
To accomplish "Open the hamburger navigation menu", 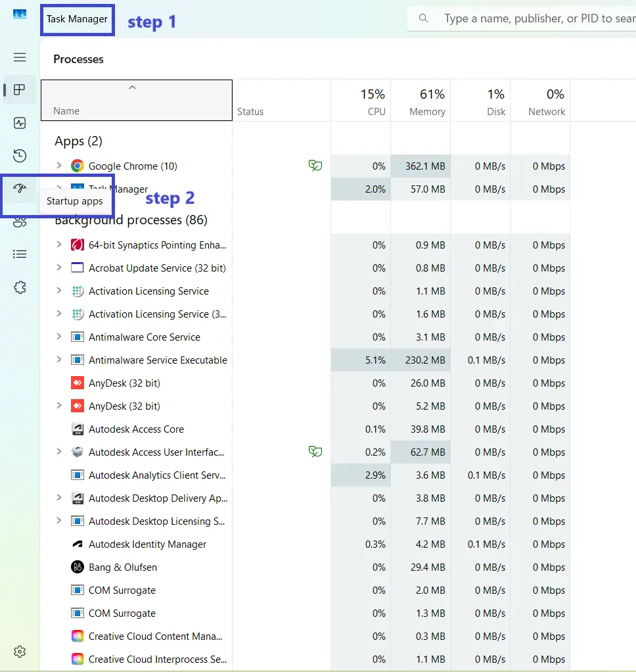I will tap(20, 57).
